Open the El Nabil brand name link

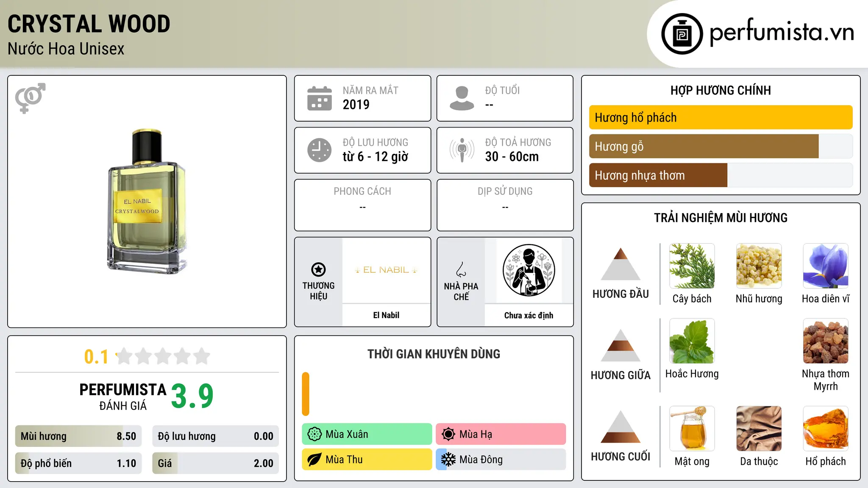pos(386,315)
